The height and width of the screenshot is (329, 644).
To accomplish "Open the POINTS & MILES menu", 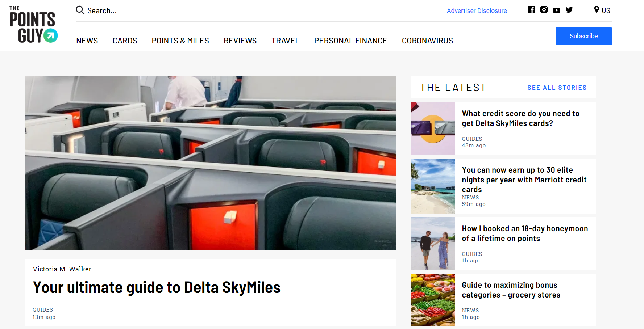I will coord(180,41).
